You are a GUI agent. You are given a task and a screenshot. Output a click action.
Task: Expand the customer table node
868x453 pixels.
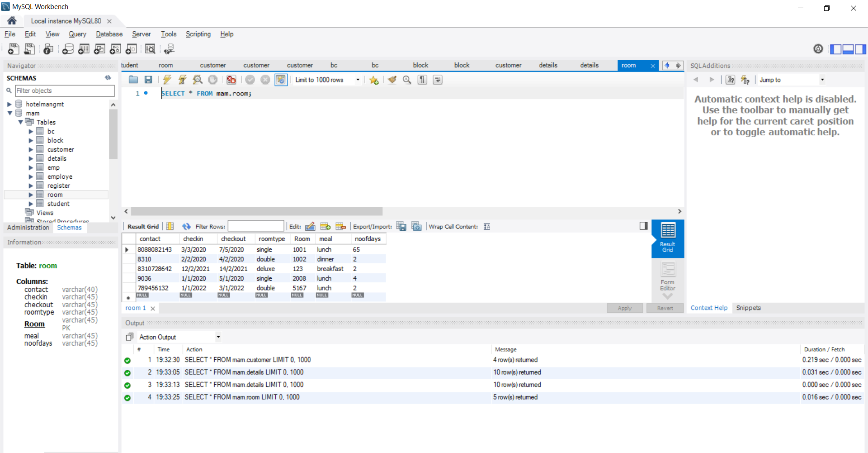[31, 149]
